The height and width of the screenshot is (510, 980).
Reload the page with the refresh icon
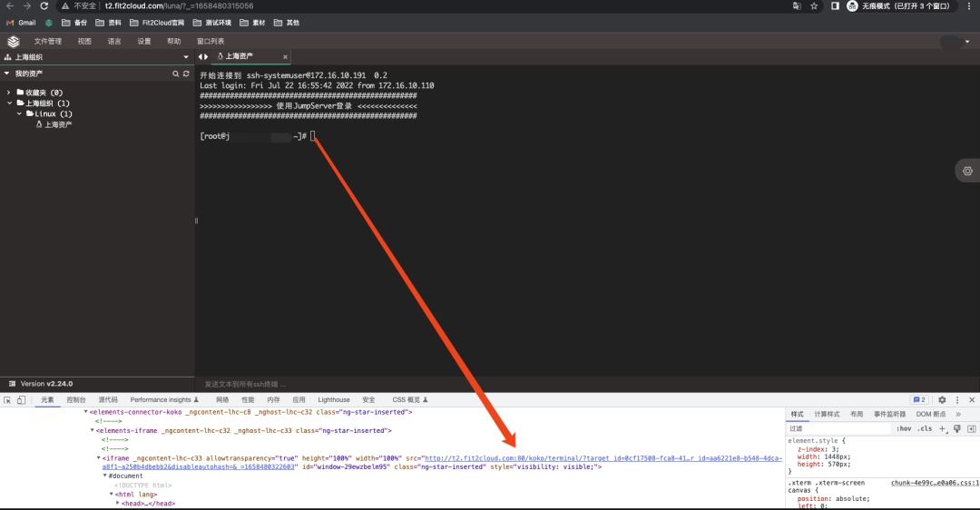tap(44, 5)
